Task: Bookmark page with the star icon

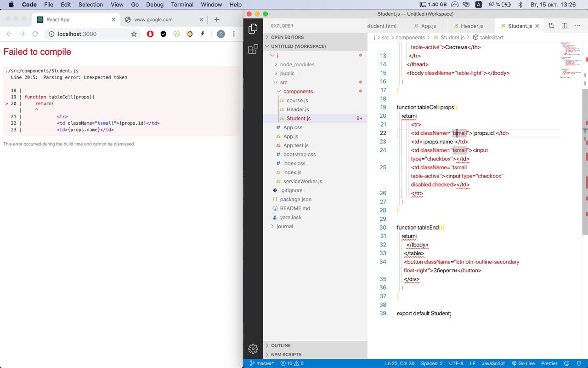Action: click(134, 34)
